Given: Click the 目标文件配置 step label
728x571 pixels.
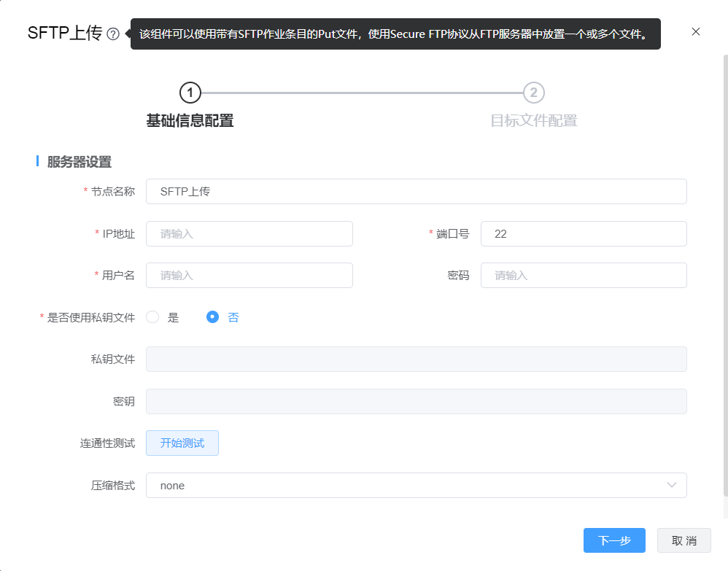Looking at the screenshot, I should tap(534, 121).
